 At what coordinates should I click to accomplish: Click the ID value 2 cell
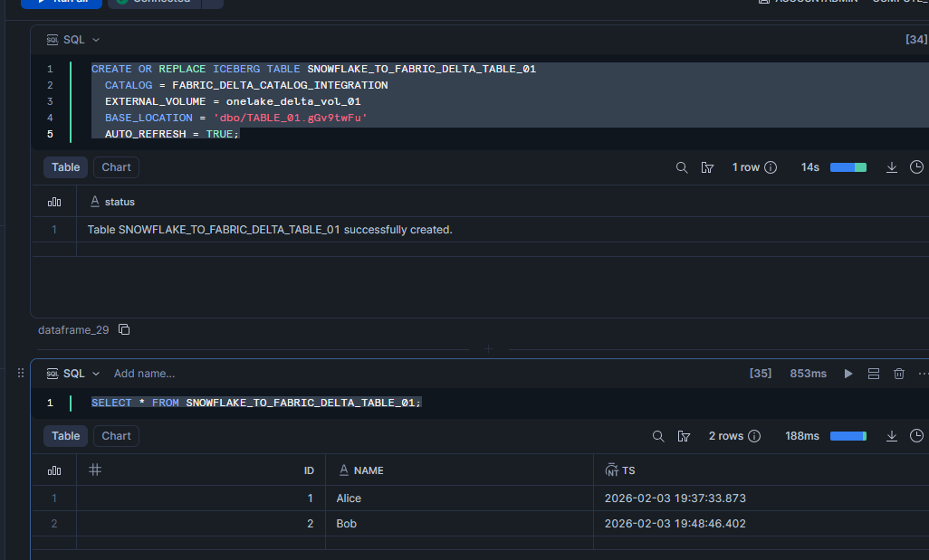coord(310,524)
